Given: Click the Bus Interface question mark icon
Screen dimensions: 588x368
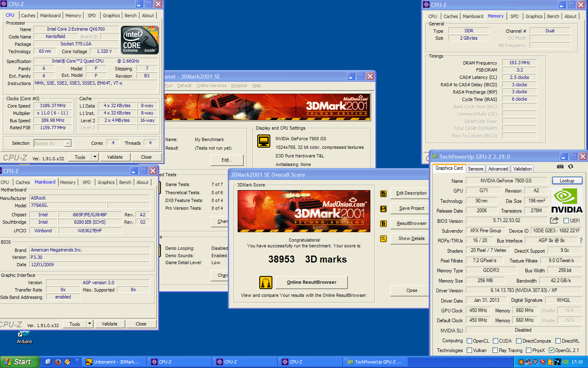Looking at the screenshot, I should (x=581, y=240).
